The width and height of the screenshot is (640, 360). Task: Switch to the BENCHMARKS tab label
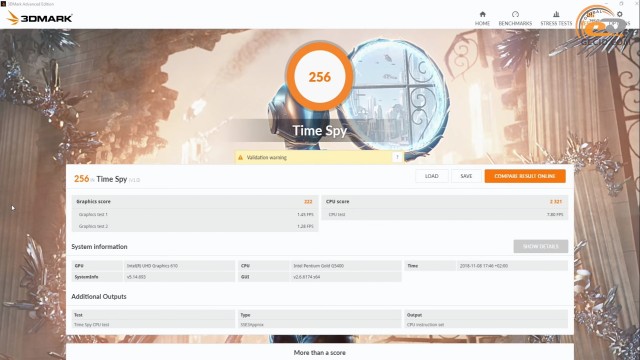tap(515, 24)
